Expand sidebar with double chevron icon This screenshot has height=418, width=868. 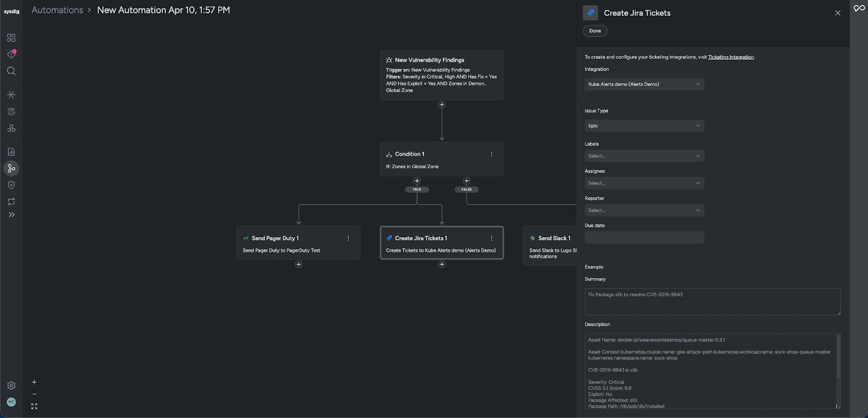click(x=11, y=215)
